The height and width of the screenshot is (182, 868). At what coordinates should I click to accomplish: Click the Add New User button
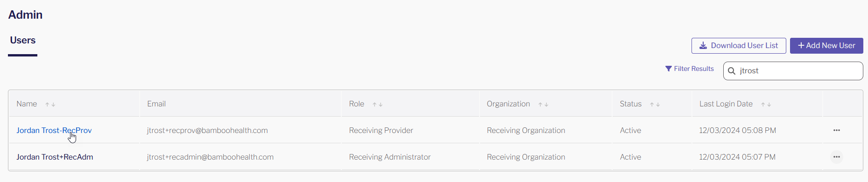826,46
